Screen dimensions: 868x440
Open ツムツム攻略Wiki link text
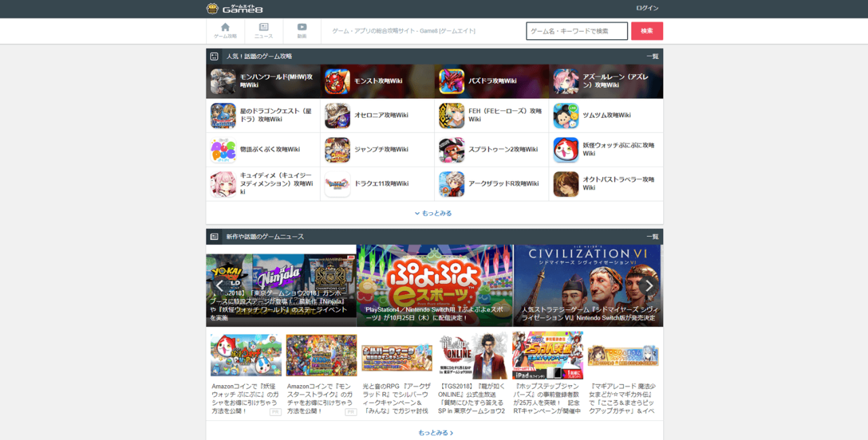[607, 115]
